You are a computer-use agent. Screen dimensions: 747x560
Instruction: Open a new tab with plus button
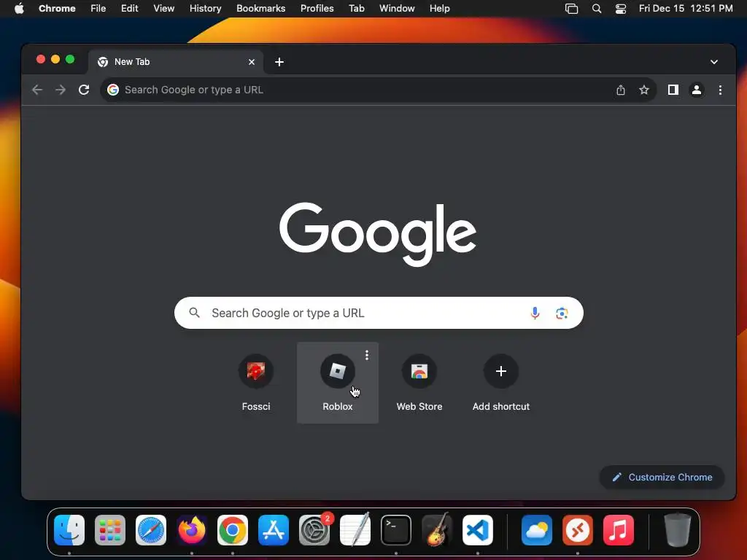coord(279,62)
